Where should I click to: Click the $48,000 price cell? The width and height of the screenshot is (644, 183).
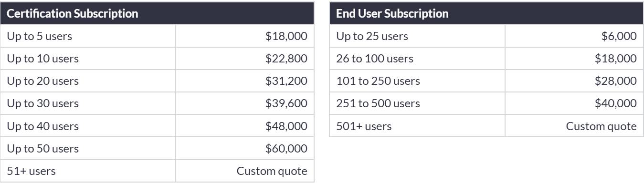click(x=245, y=126)
